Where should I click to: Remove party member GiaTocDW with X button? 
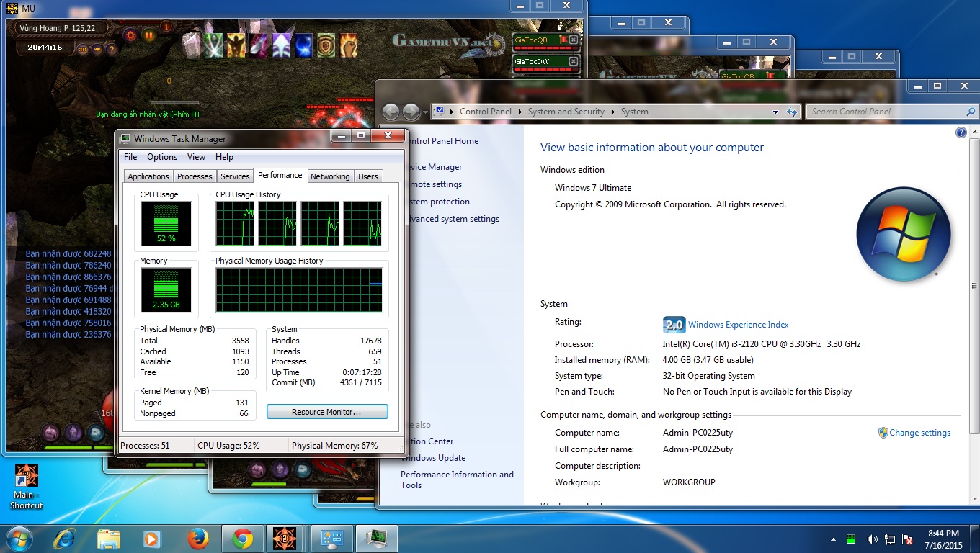point(573,62)
